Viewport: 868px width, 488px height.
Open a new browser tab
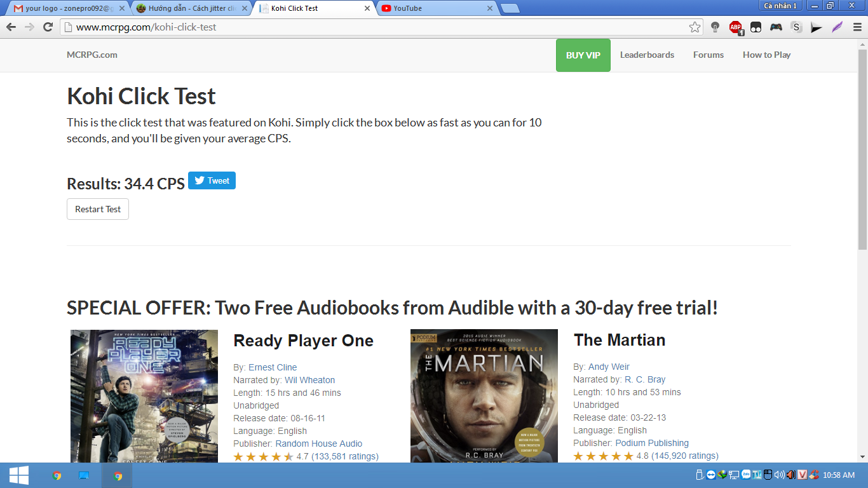click(510, 8)
